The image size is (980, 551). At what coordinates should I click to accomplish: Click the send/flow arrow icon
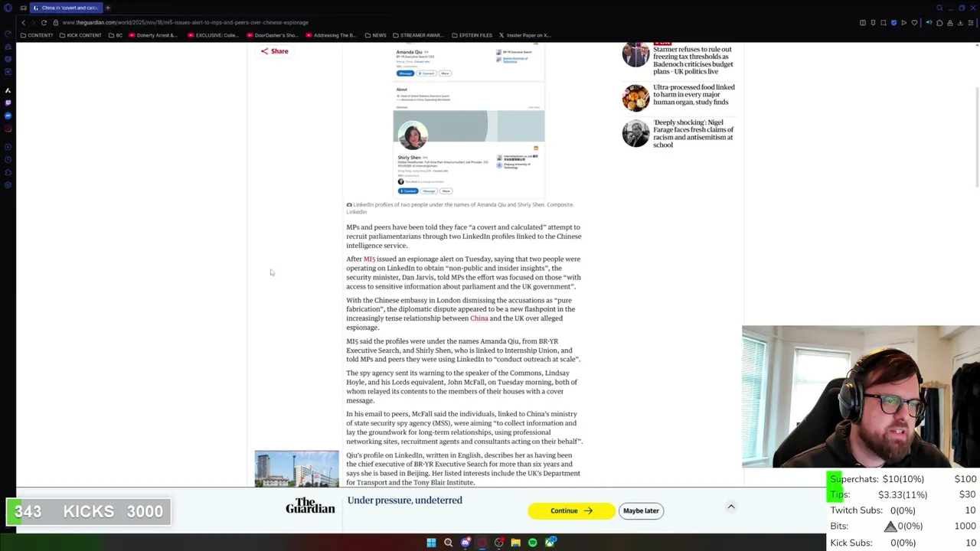tap(903, 23)
